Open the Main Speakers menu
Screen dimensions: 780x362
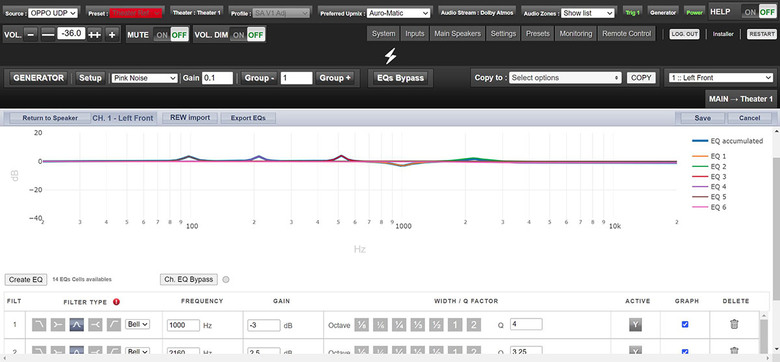coord(458,34)
